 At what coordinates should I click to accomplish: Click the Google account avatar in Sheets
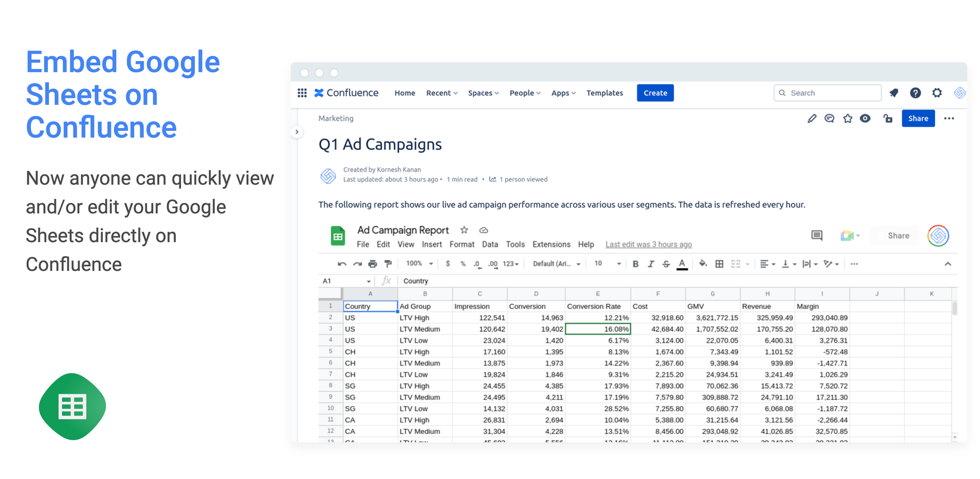coord(938,236)
